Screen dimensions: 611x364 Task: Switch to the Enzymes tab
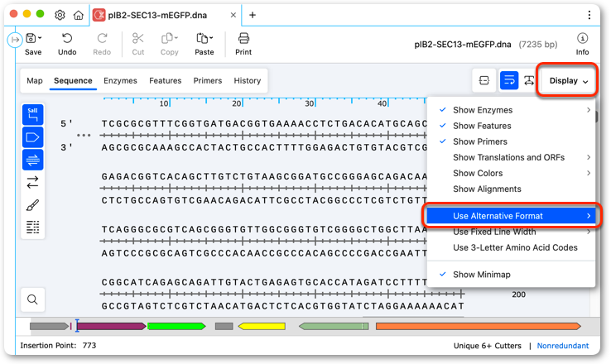(x=120, y=80)
